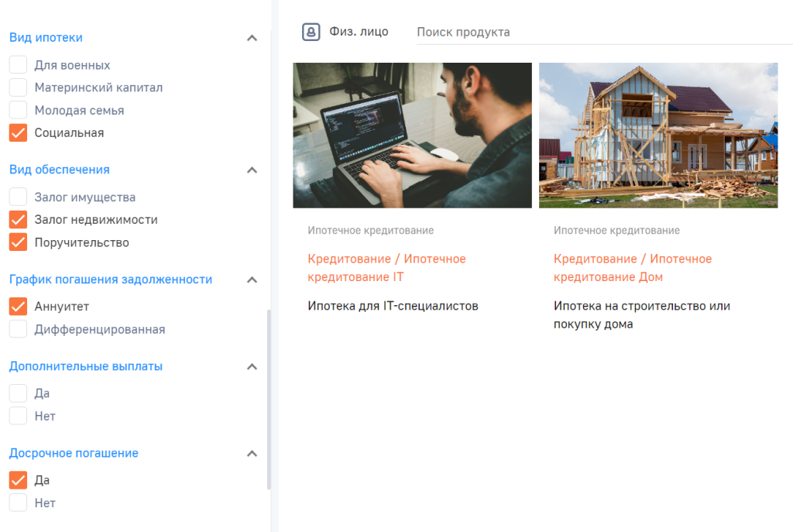The image size is (793, 532).
Task: Check the Материнский капитал option
Action: click(x=19, y=88)
